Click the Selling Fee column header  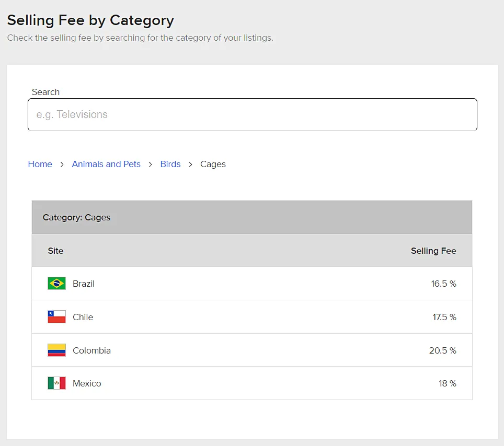click(x=433, y=251)
